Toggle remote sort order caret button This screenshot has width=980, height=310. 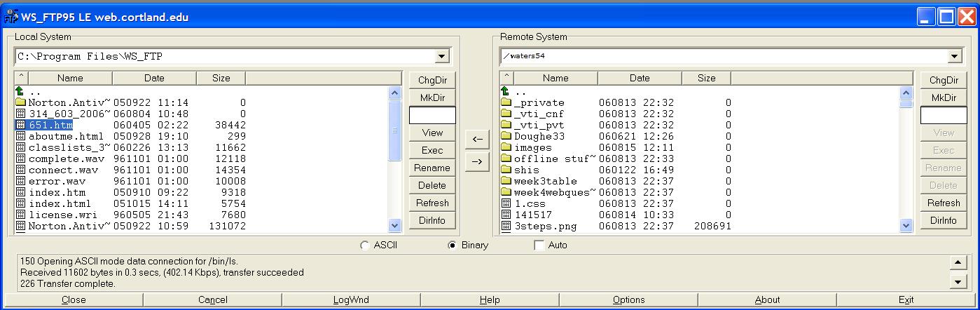pos(506,78)
